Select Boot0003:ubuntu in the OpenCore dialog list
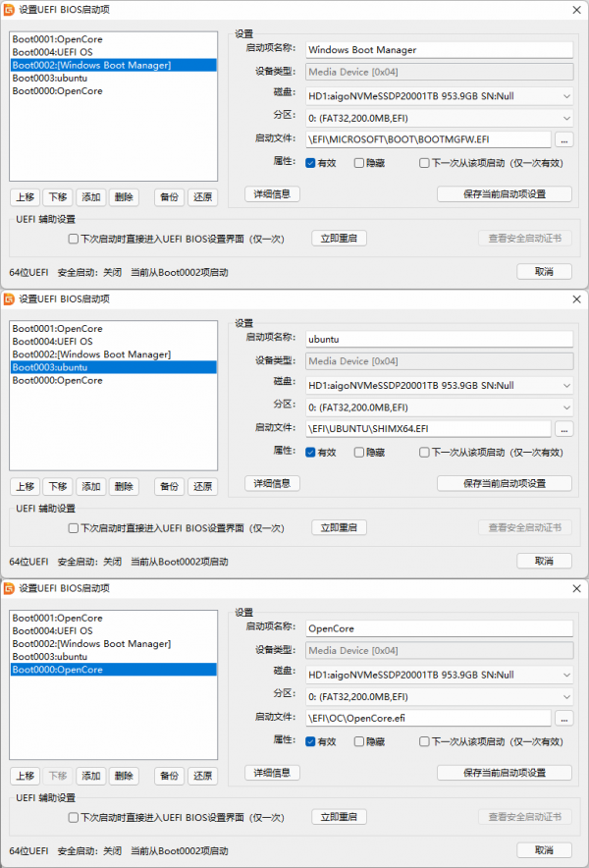Image resolution: width=589 pixels, height=868 pixels. (113, 657)
